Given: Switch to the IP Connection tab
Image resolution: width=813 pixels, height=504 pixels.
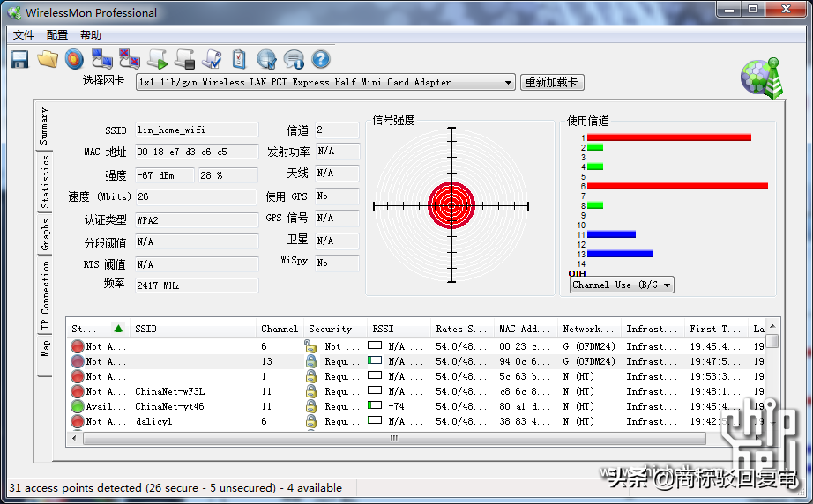Looking at the screenshot, I should tap(45, 295).
